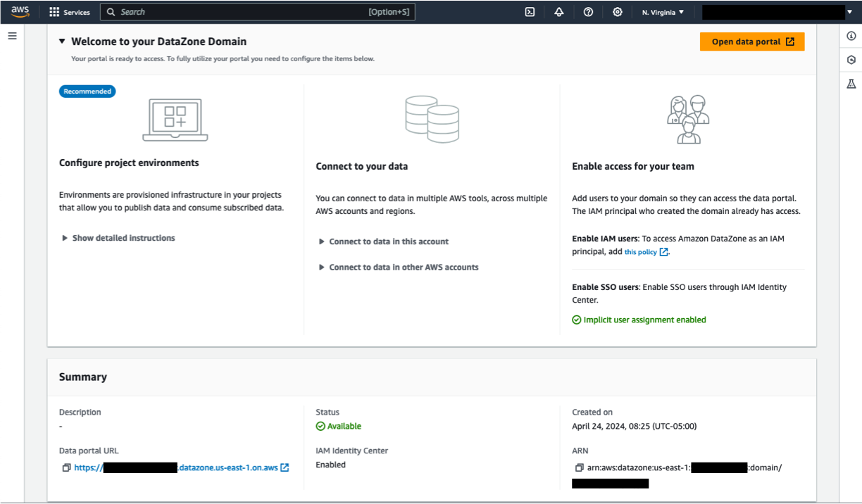Expand Connect to data in other AWS accounts

(x=399, y=267)
